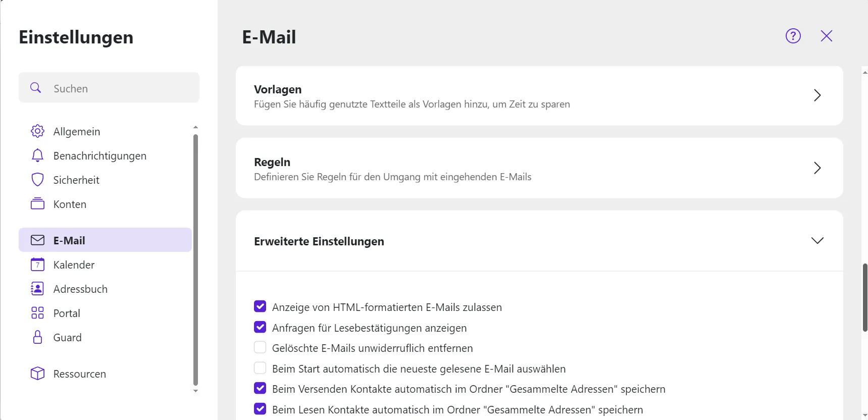The image size is (868, 420).
Task: Open the help question mark button
Action: point(793,36)
